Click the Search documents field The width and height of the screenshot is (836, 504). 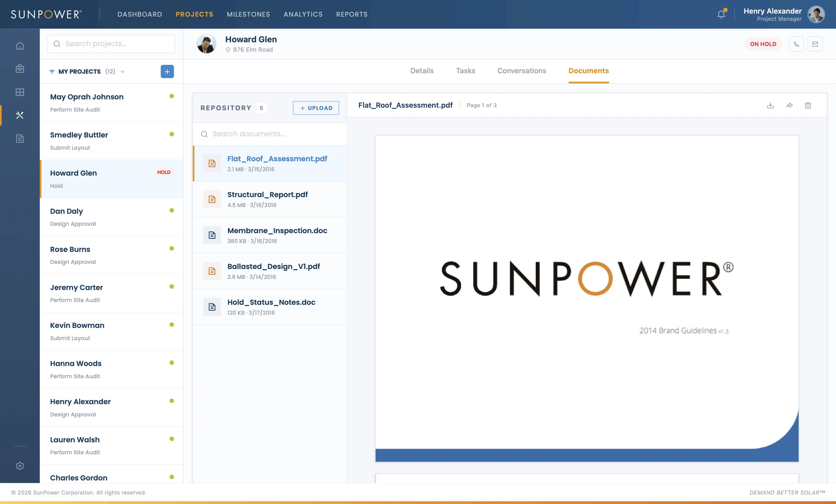pyautogui.click(x=270, y=134)
